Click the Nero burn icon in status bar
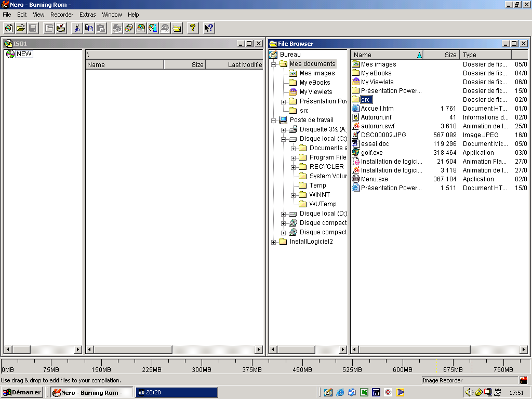This screenshot has width=532, height=399. (x=524, y=380)
